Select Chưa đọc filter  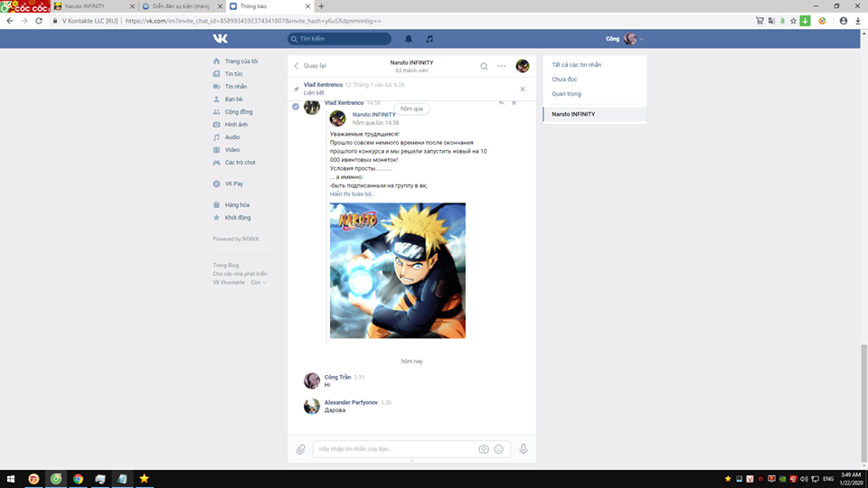(x=564, y=80)
